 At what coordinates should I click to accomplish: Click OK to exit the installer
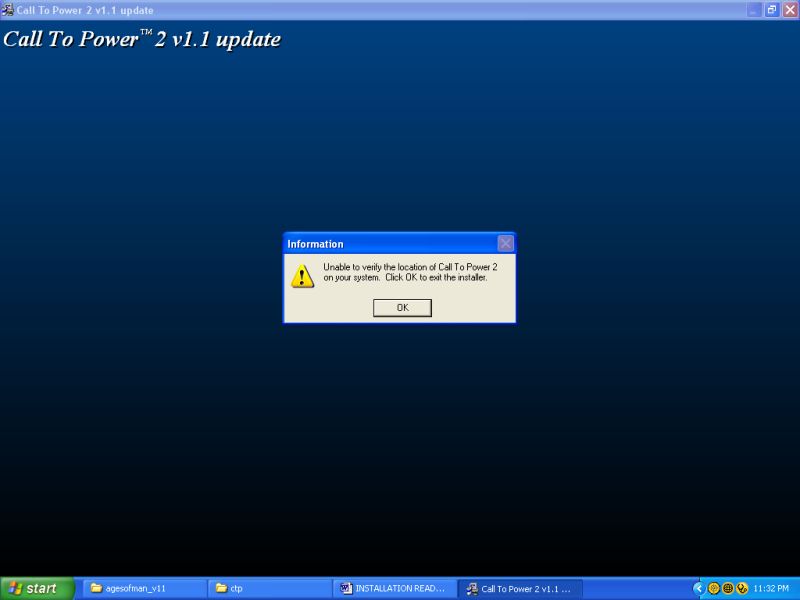point(402,308)
